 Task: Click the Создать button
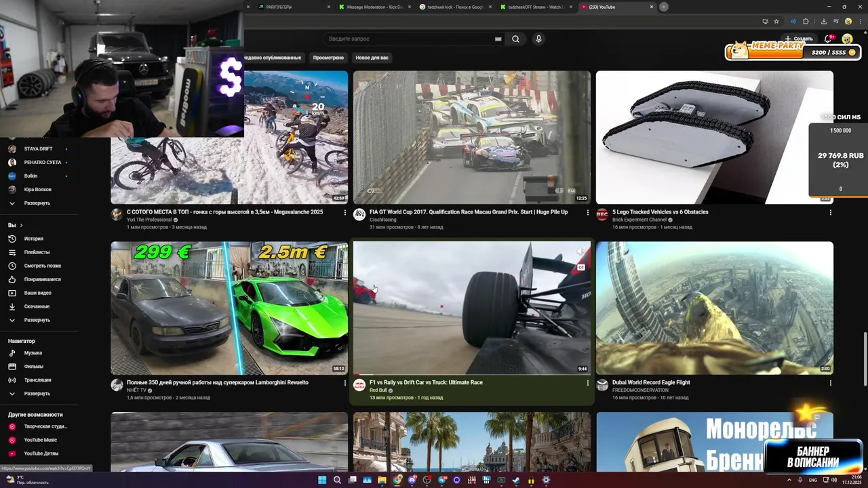[x=798, y=39]
